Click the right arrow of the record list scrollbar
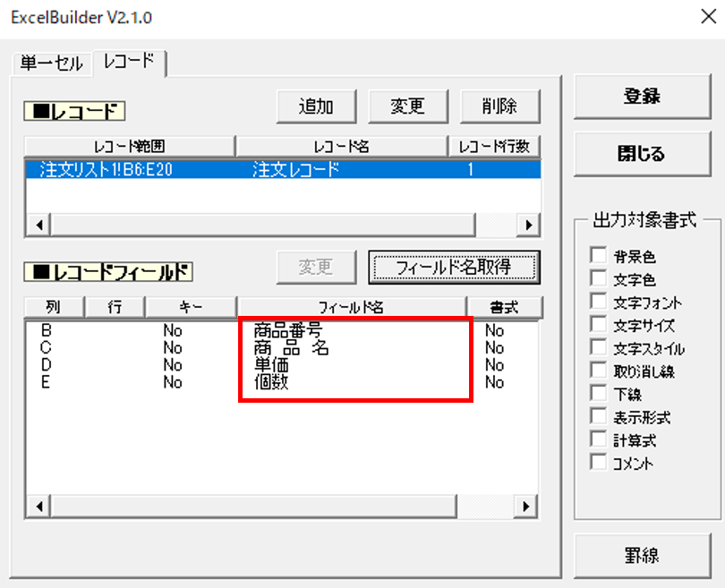Image resolution: width=725 pixels, height=588 pixels. coord(528,226)
